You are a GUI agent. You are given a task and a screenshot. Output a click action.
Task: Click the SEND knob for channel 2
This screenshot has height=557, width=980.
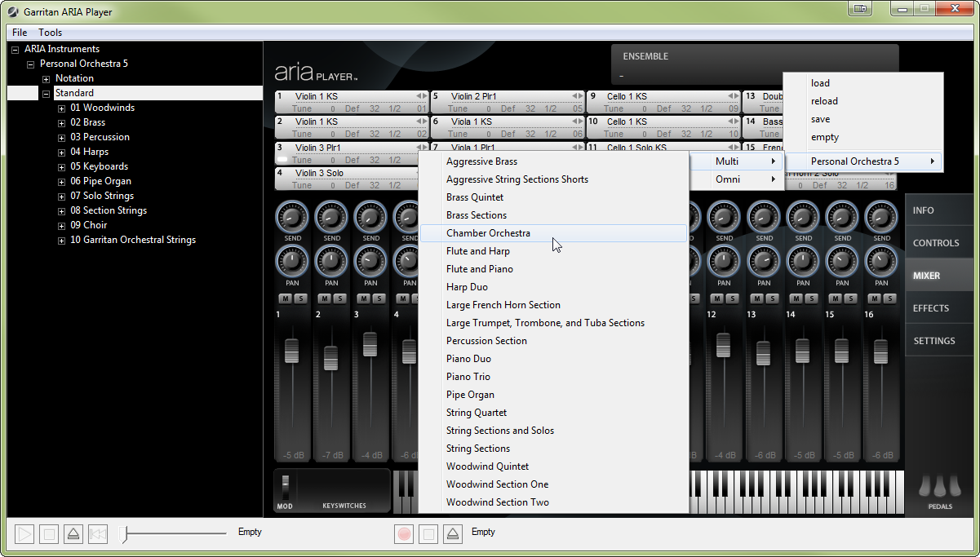330,217
